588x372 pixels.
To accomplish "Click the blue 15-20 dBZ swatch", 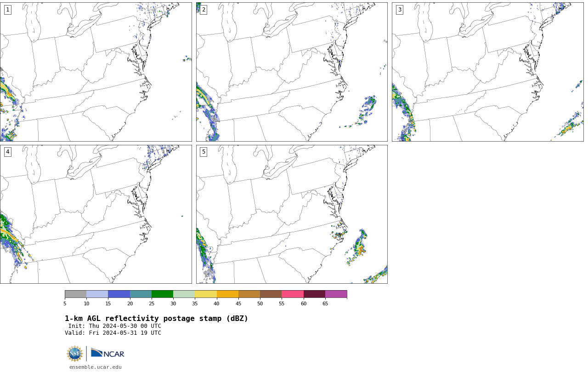I will tap(119, 294).
